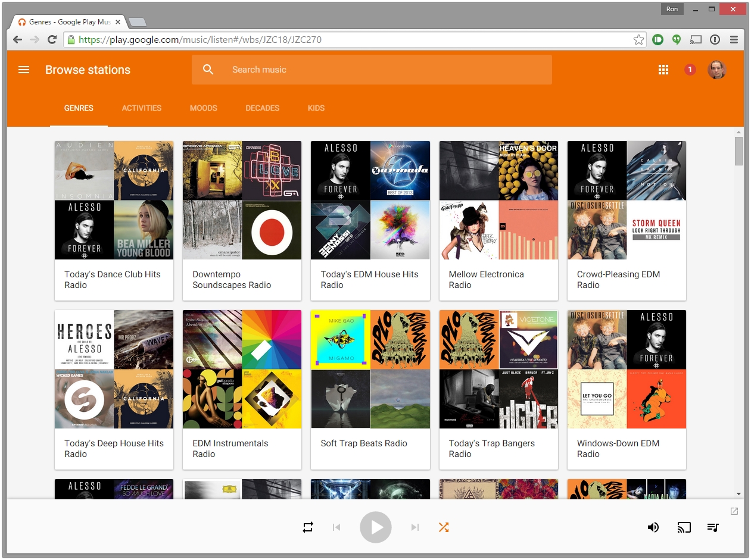Image resolution: width=751 pixels, height=560 pixels.
Task: Skip to the next track
Action: point(415,527)
